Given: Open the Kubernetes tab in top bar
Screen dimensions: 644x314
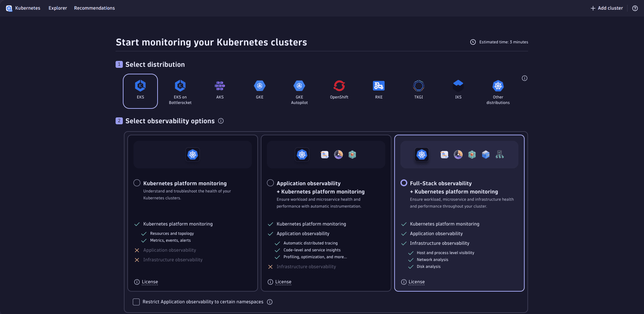Looking at the screenshot, I should (28, 8).
